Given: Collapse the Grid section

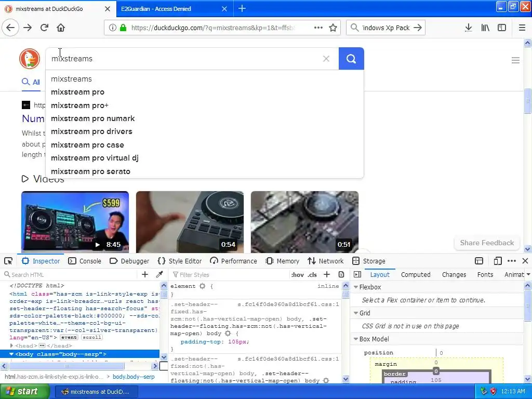Looking at the screenshot, I should 356,313.
